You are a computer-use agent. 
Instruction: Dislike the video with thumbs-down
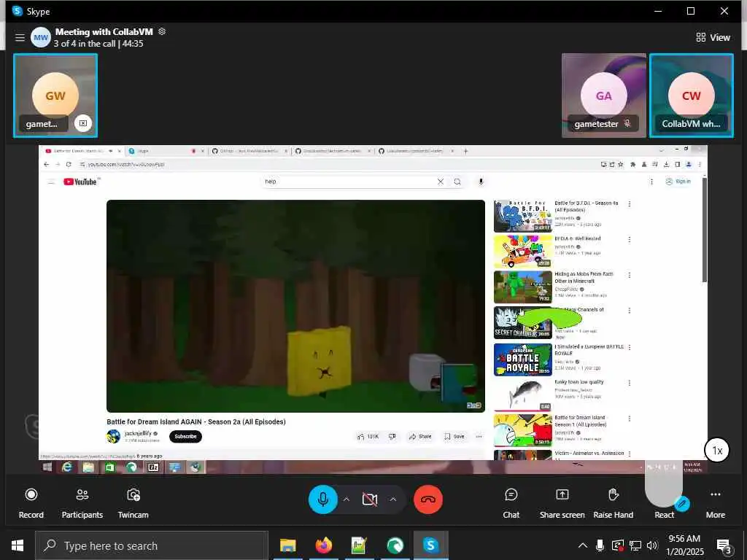click(392, 436)
